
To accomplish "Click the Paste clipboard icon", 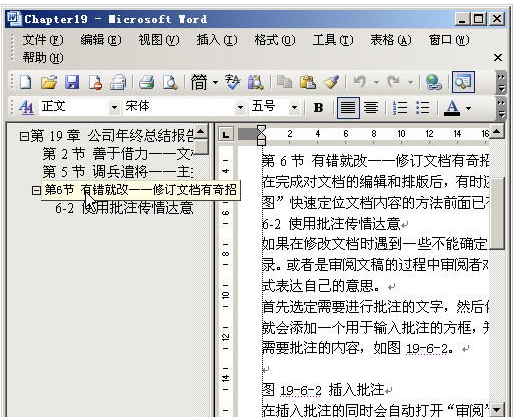I will [308, 82].
